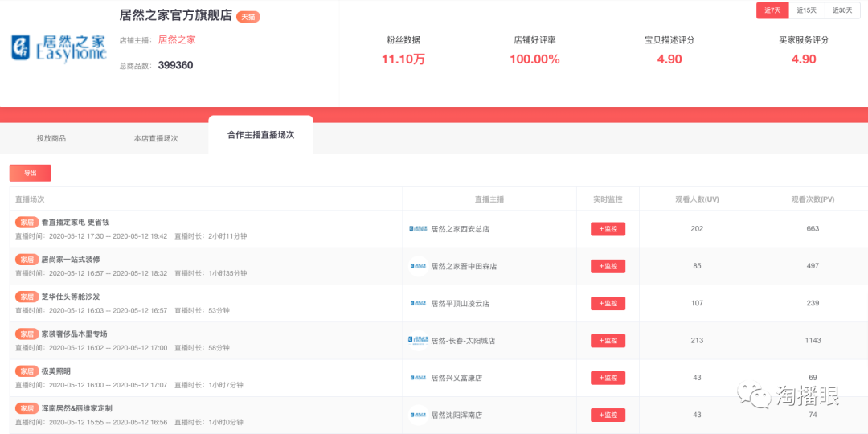Click the 天猫 badge next to store name
Screen dimensions: 868x434
click(248, 17)
